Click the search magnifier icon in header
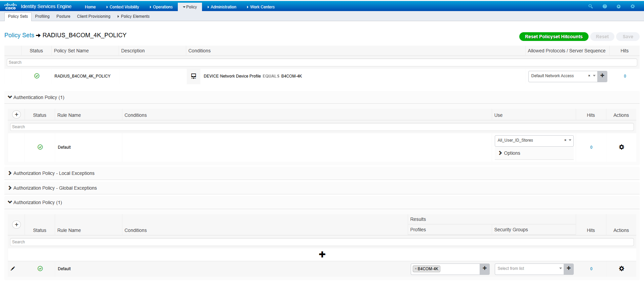 (591, 6)
